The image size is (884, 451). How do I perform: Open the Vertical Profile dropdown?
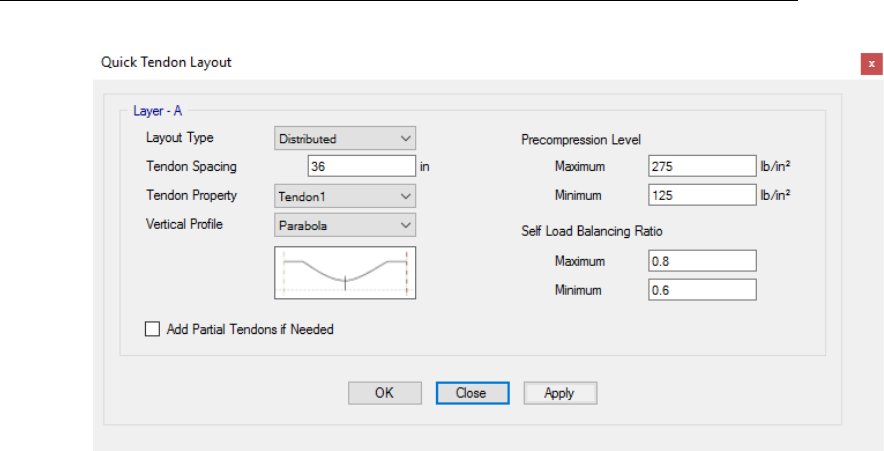click(345, 225)
